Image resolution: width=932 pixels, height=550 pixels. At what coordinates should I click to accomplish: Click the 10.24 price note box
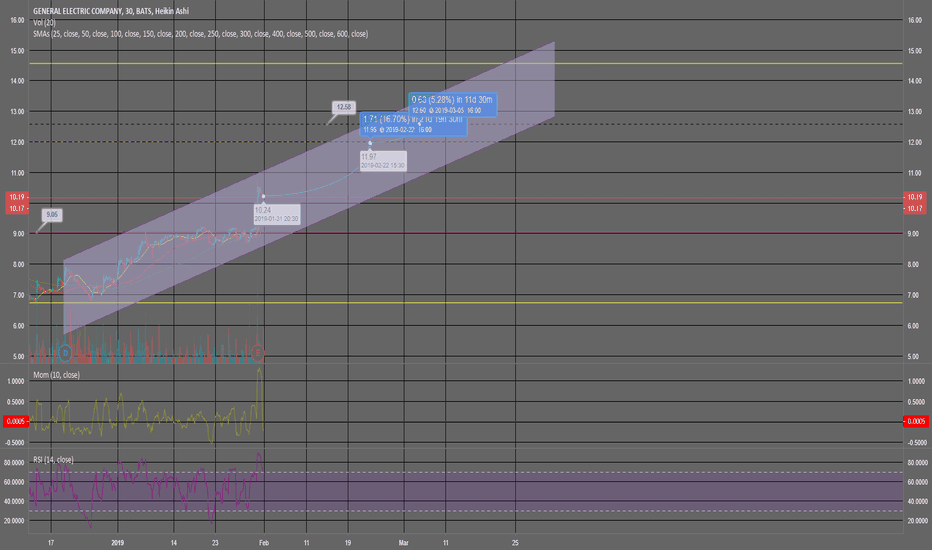pos(276,214)
